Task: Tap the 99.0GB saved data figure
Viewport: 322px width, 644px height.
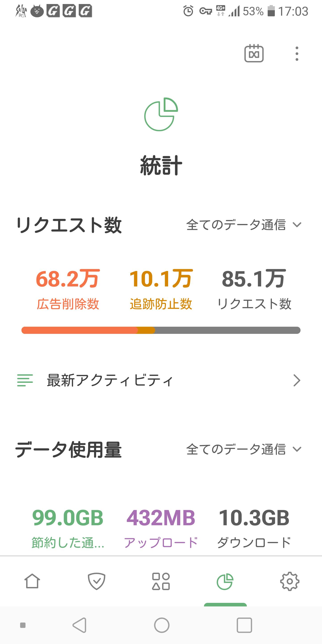Action: (x=68, y=517)
